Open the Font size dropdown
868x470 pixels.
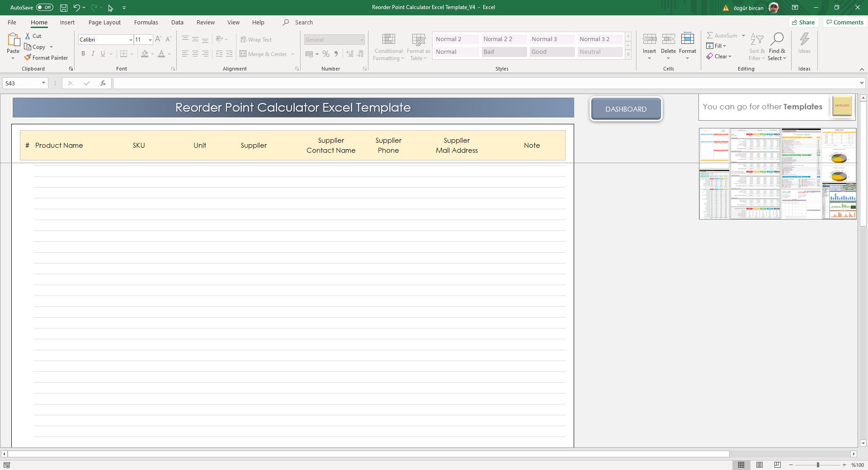coord(150,39)
